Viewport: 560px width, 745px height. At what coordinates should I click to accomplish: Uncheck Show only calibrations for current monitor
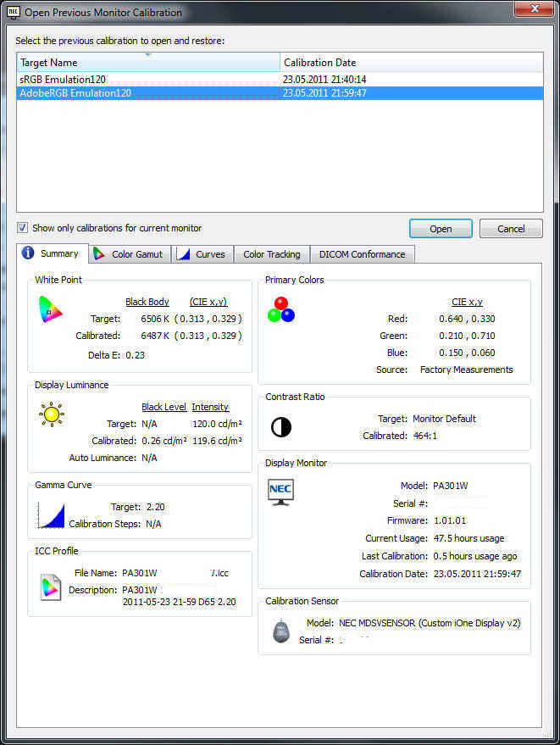(23, 228)
